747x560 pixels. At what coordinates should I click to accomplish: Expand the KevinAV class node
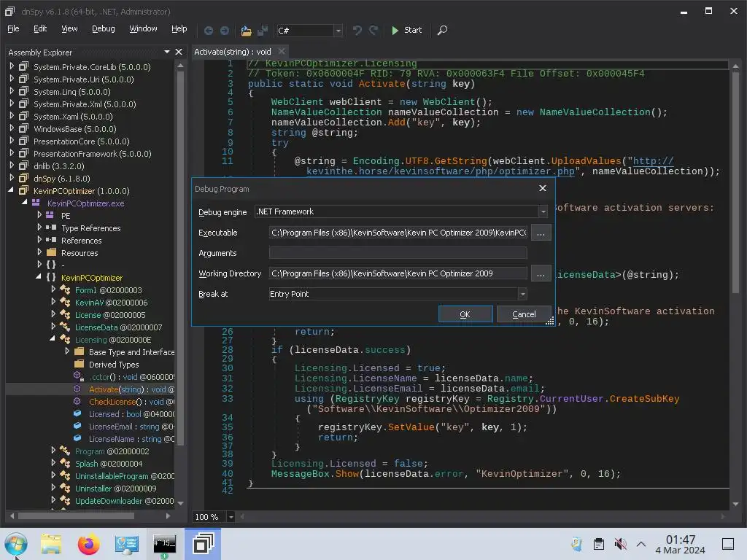pos(53,301)
